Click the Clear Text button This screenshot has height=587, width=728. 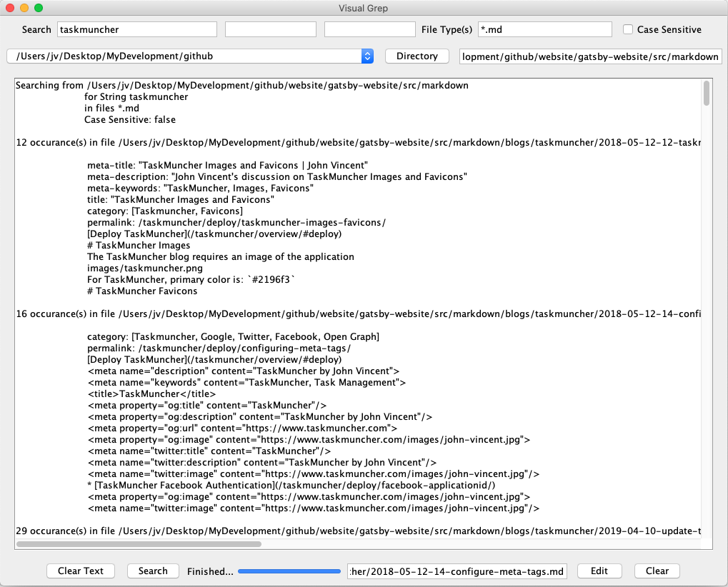(81, 571)
